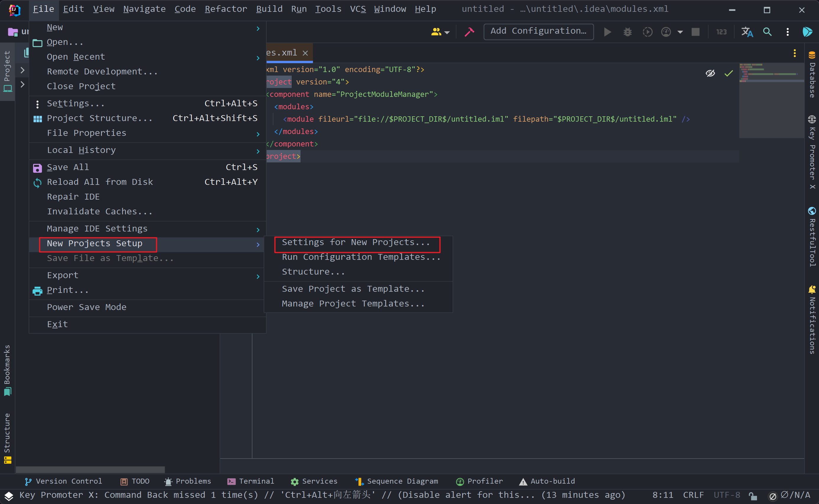Click the Debug bug icon
819x504 pixels.
(x=627, y=32)
